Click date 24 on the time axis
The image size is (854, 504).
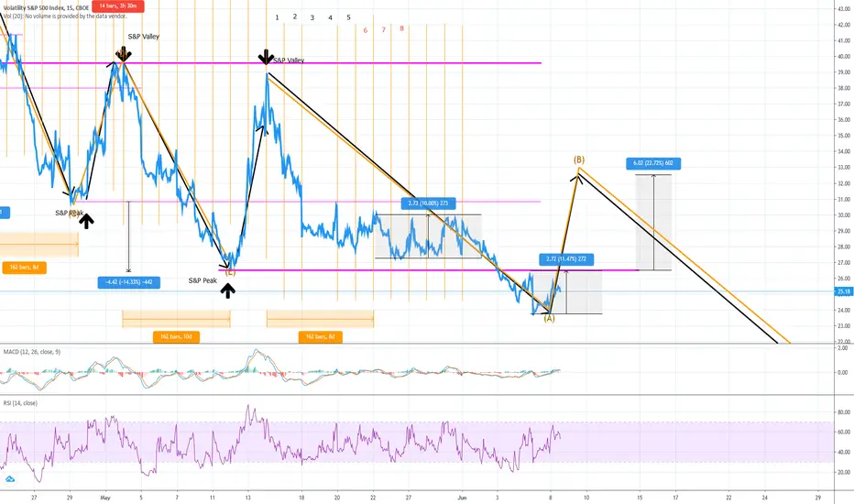point(765,498)
